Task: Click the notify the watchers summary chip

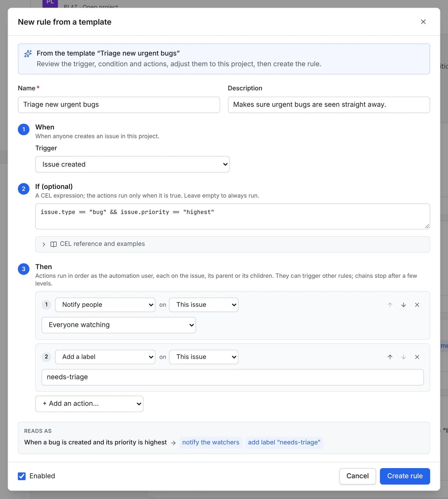Action: [x=211, y=442]
